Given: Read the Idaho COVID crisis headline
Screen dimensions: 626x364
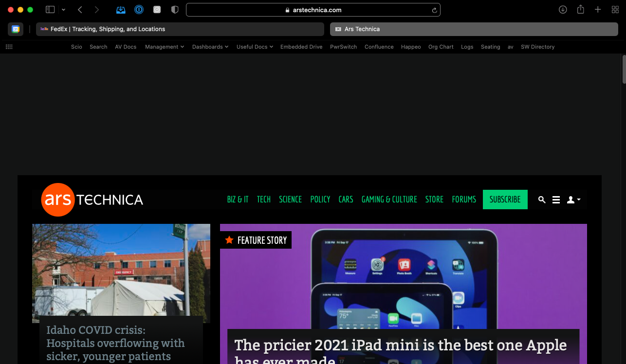Looking at the screenshot, I should [115, 343].
